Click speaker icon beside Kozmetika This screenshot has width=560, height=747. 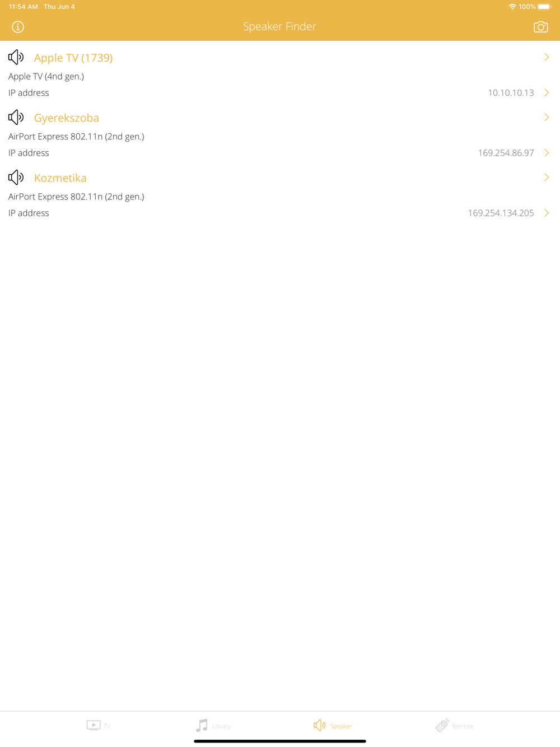coord(16,178)
